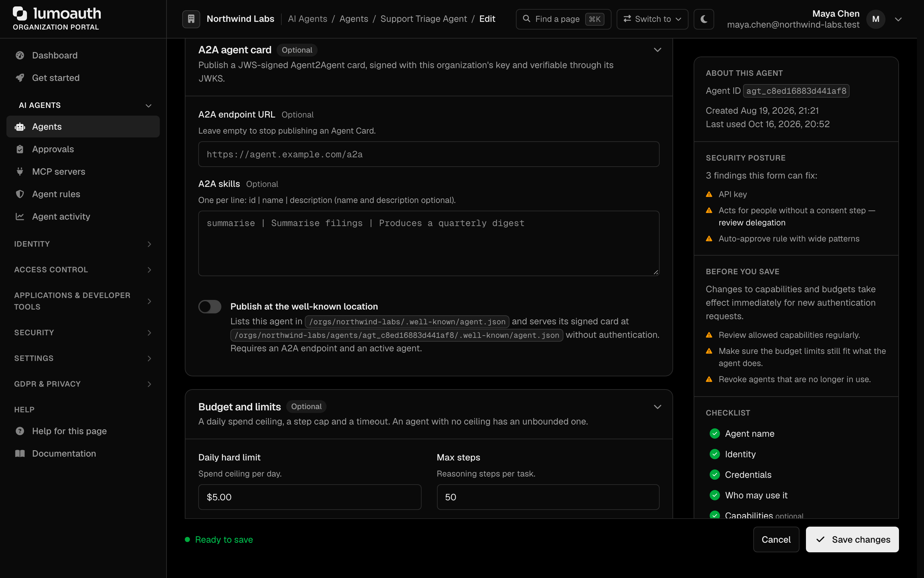Click the Agents robot icon
924x578 pixels.
pos(20,127)
